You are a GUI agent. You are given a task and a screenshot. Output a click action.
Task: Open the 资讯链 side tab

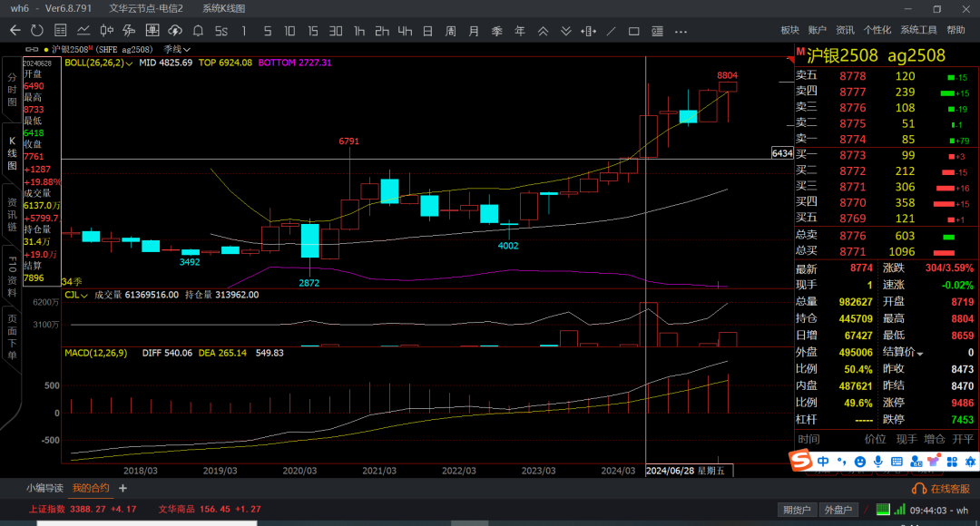point(11,215)
